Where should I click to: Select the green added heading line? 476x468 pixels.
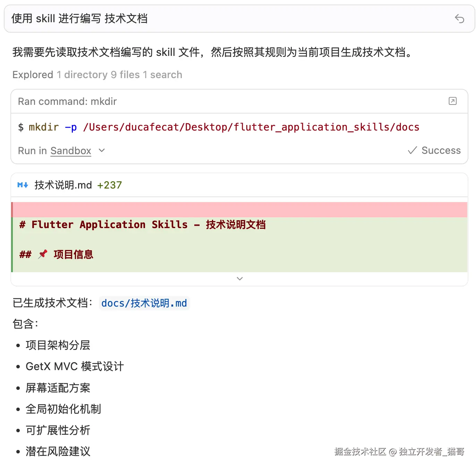pos(142,225)
